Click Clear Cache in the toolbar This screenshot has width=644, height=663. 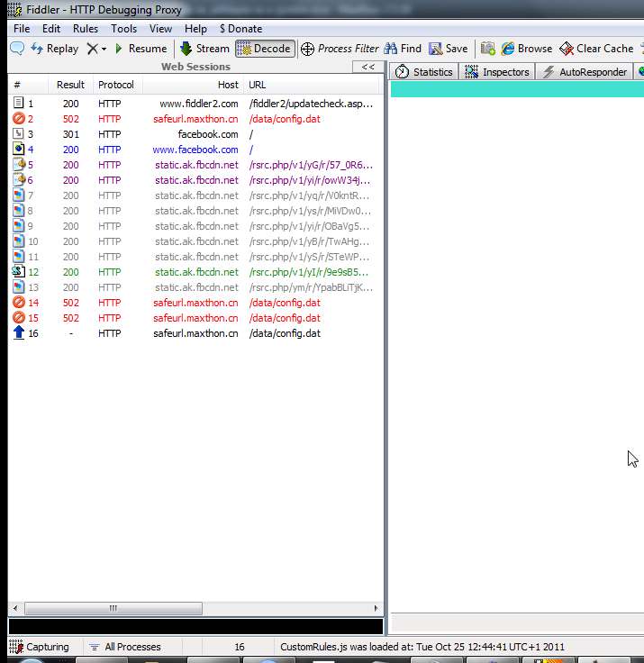(x=596, y=49)
